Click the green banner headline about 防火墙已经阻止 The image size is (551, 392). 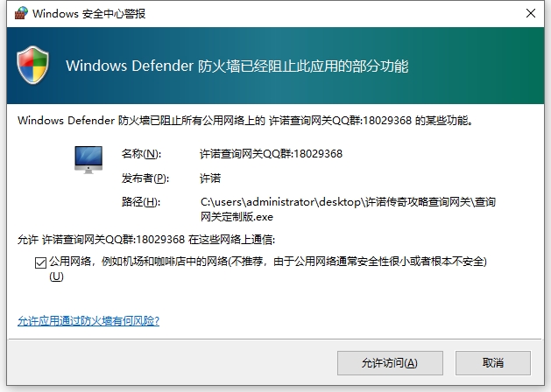click(237, 66)
